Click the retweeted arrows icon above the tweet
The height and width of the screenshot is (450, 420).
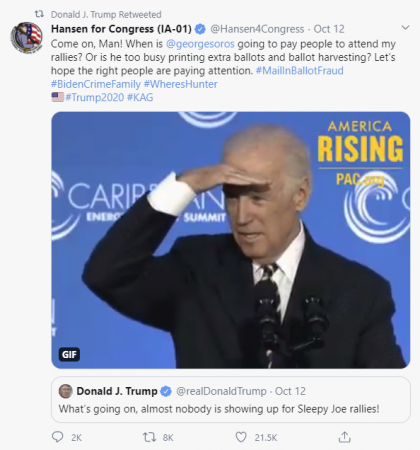(x=39, y=14)
